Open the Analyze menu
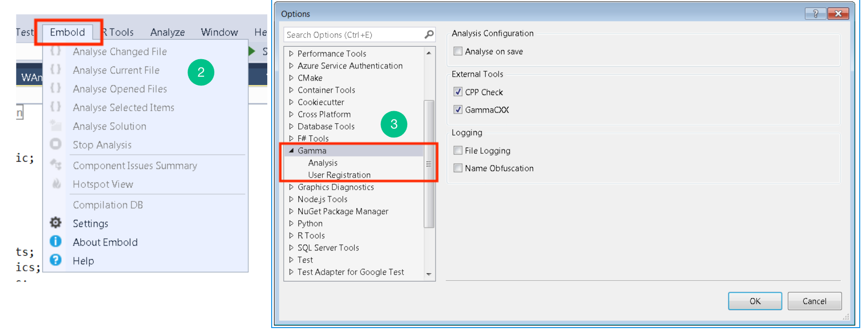Screen dimensions: 868x331 (168, 32)
